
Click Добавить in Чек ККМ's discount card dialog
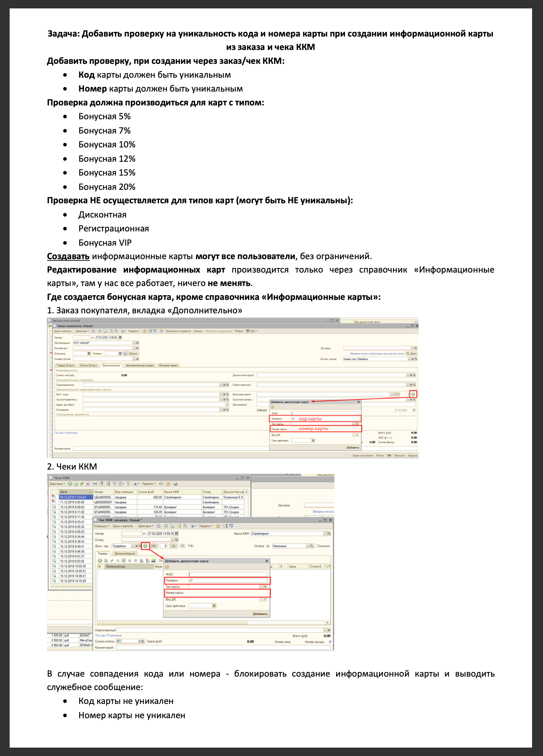coord(260,614)
